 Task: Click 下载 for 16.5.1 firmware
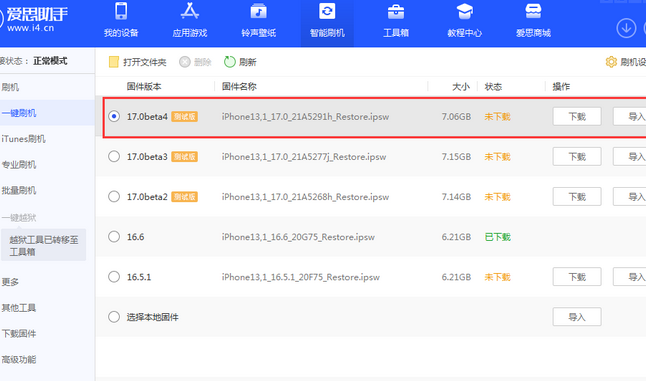pos(577,277)
